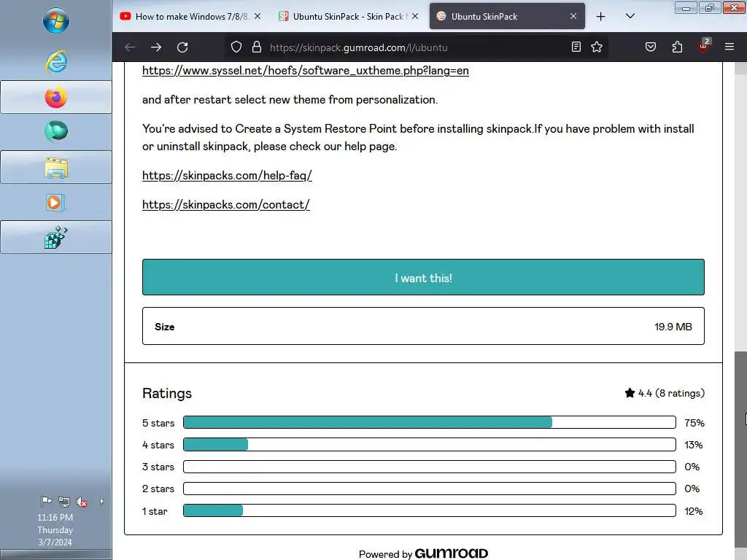
Task: Toggle reader view icon
Action: pos(576,47)
